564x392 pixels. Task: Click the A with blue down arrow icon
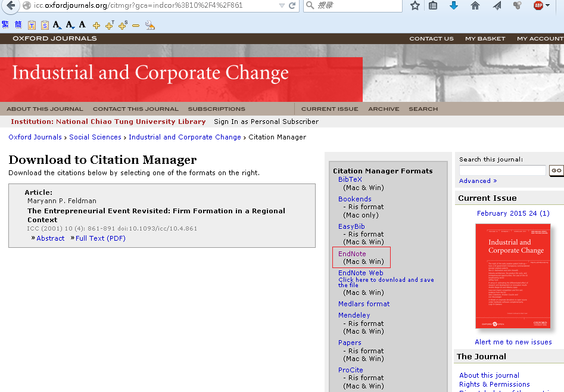70,25
